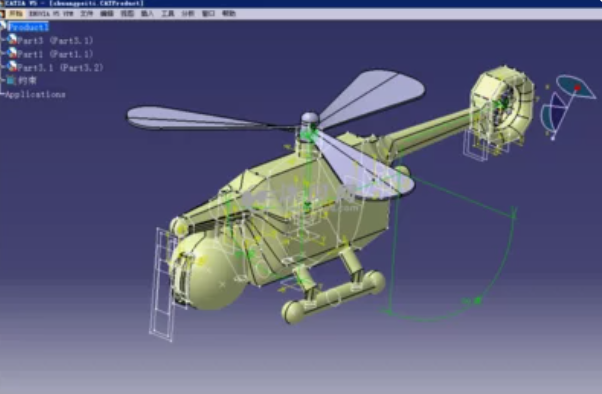The image size is (602, 394).
Task: Open the 视图 (View) menu
Action: click(127, 13)
